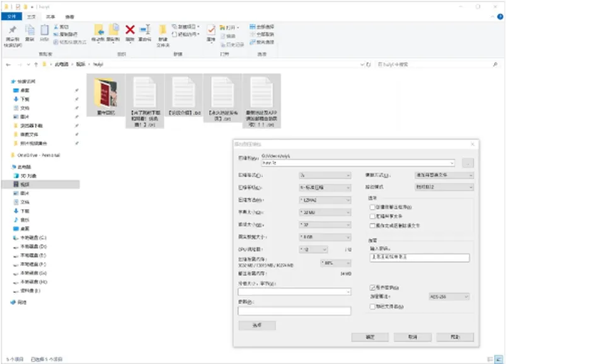
Task: Click the Copy icon in the ribbon
Action: click(30, 30)
